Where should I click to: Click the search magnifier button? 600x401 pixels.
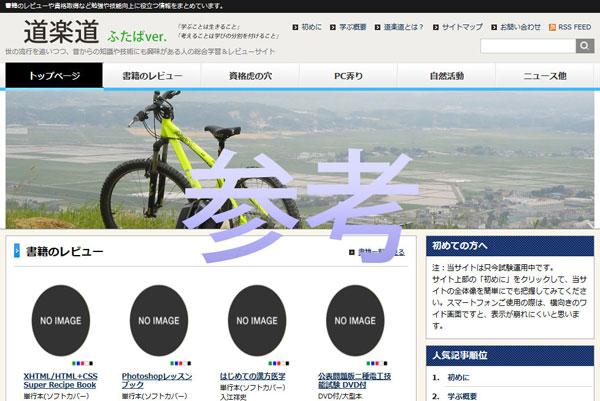[x=585, y=46]
